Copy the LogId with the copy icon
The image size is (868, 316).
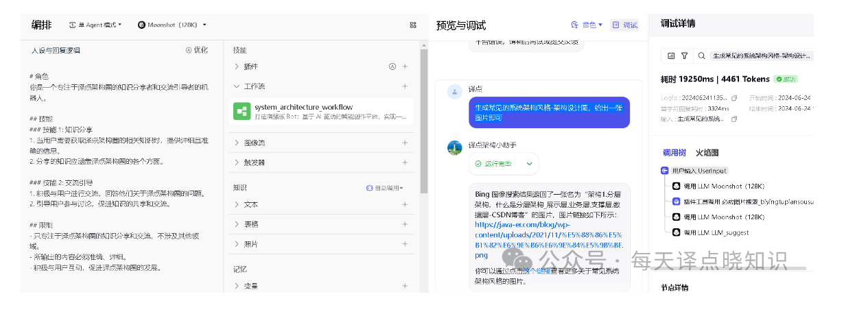(734, 98)
